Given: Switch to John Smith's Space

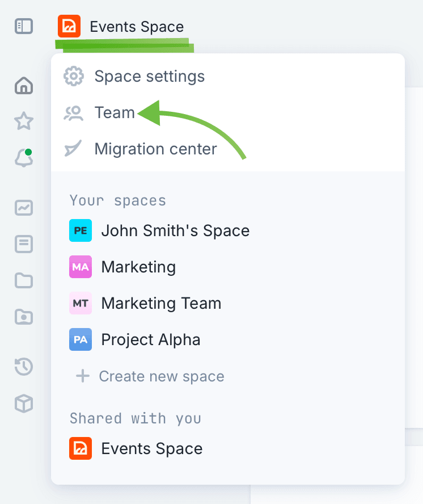Looking at the screenshot, I should [x=175, y=231].
